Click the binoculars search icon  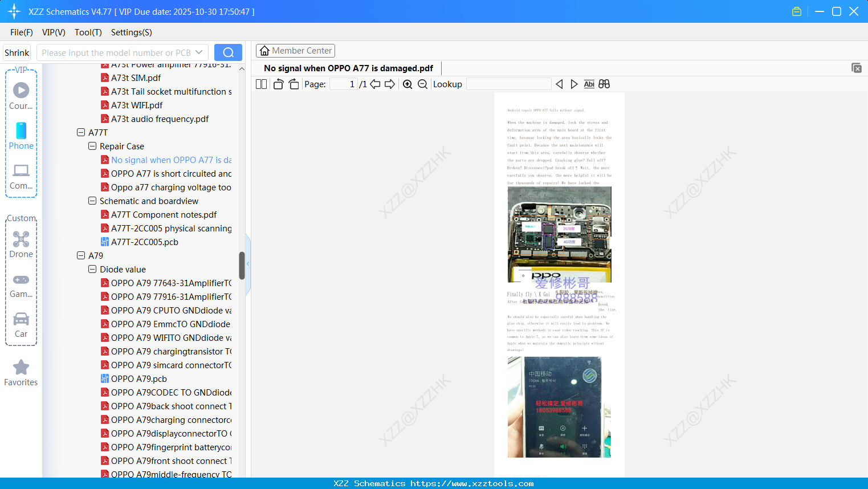click(x=604, y=84)
